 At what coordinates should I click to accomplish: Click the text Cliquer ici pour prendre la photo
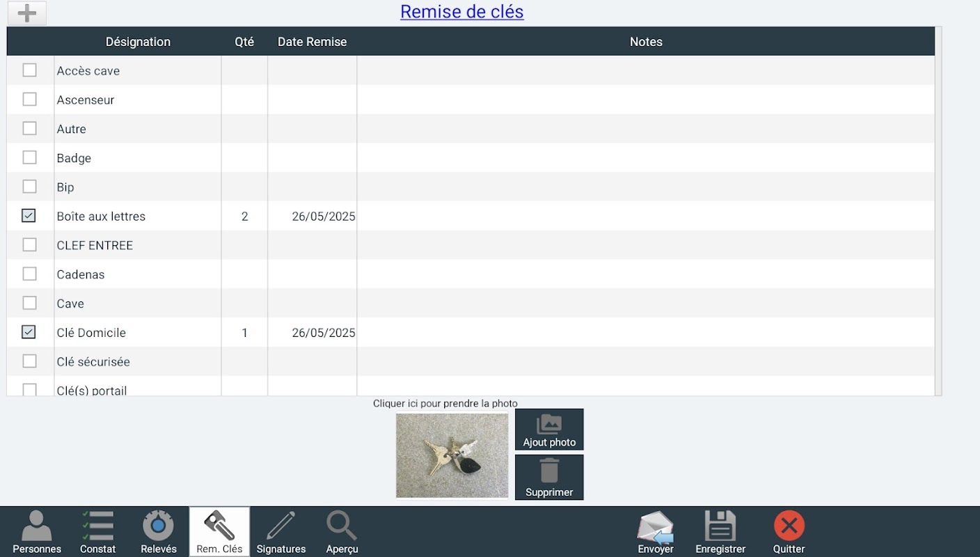coord(445,403)
